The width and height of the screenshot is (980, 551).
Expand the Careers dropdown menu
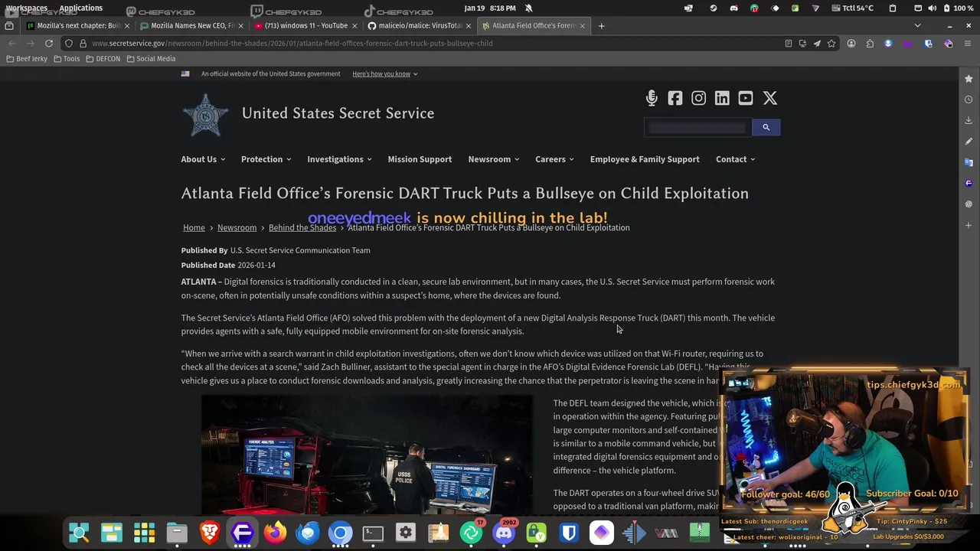coord(555,159)
